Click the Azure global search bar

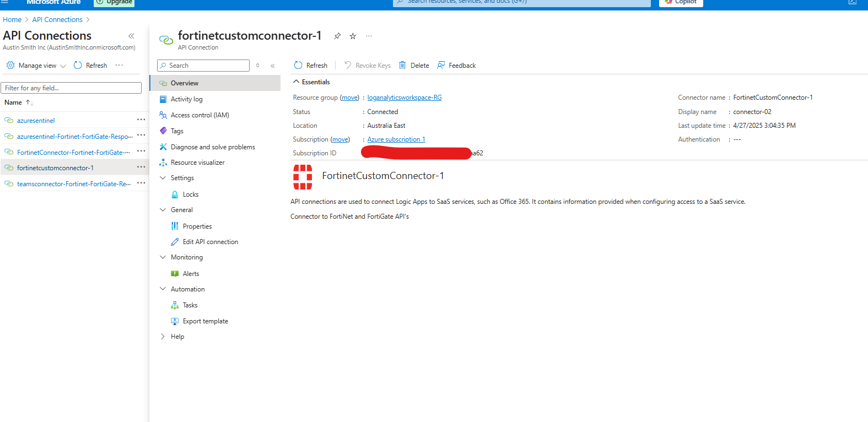click(522, 2)
